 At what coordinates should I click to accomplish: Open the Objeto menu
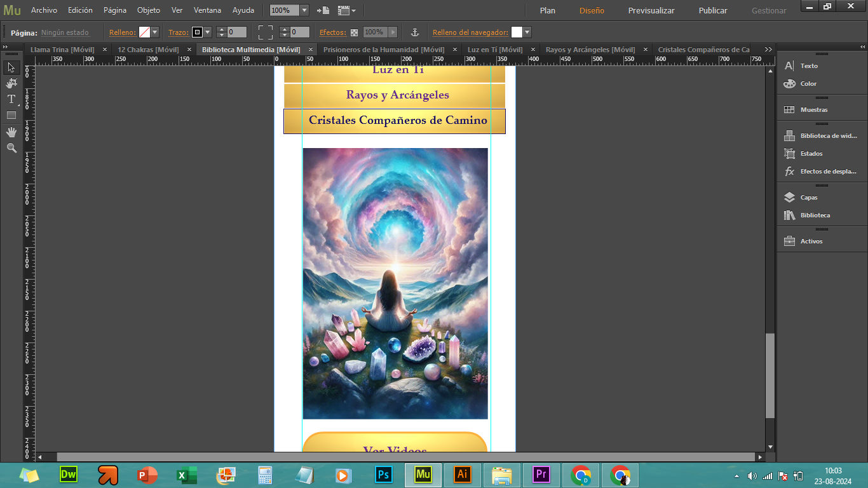coord(149,10)
